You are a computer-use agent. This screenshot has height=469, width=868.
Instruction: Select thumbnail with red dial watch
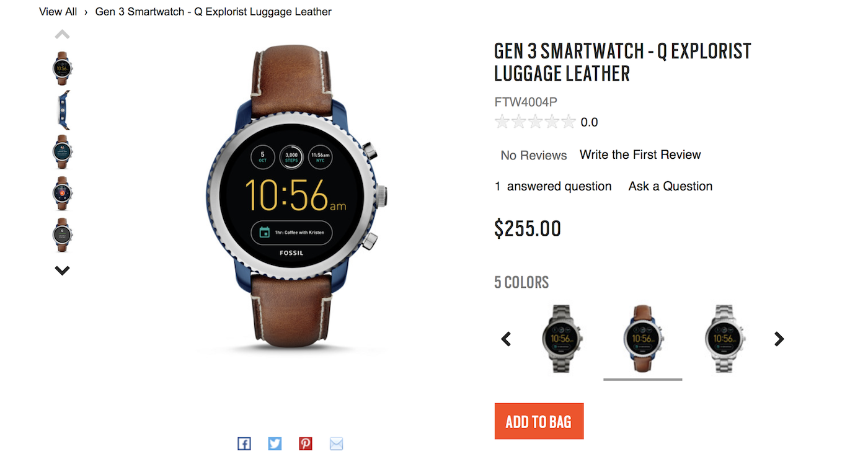[62, 193]
